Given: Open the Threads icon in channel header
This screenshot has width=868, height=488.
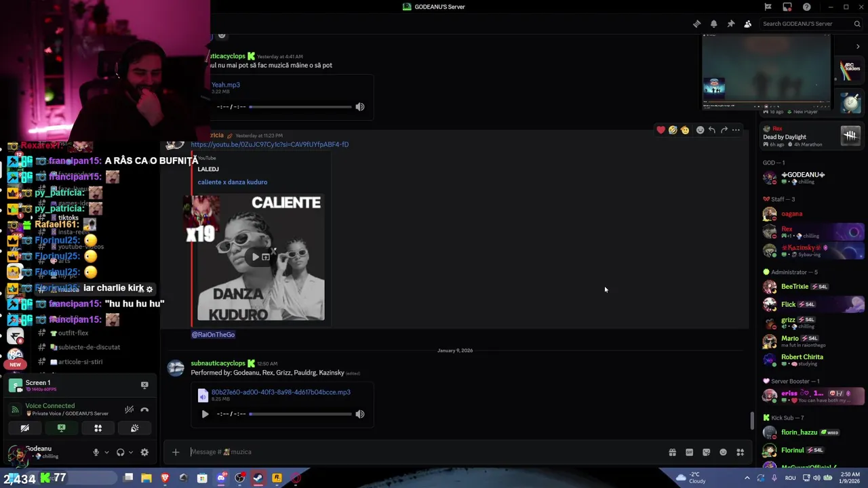Looking at the screenshot, I should click(x=696, y=24).
